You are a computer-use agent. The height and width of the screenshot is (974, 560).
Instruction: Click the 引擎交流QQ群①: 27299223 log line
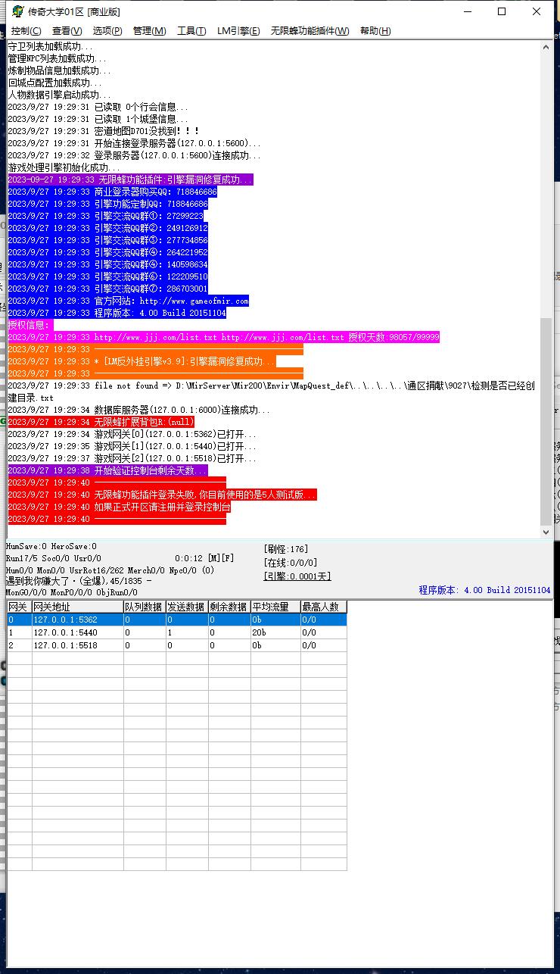(105, 216)
